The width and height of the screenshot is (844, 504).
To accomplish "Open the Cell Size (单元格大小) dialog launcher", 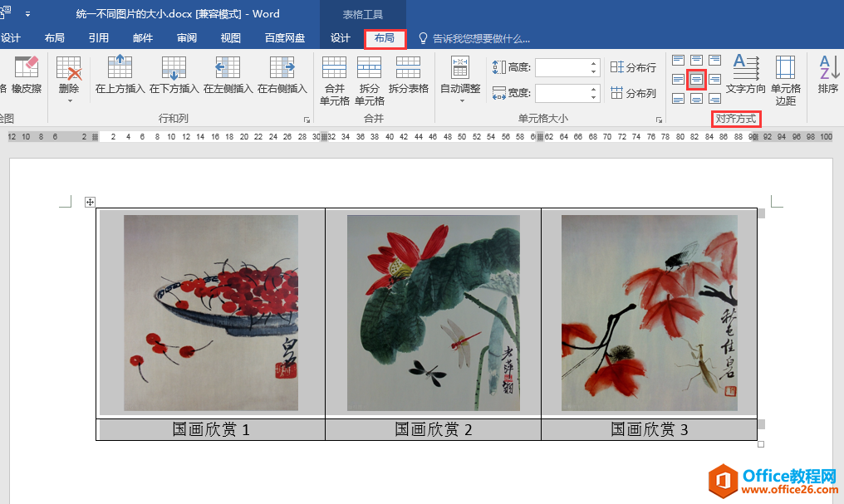I will (659, 120).
